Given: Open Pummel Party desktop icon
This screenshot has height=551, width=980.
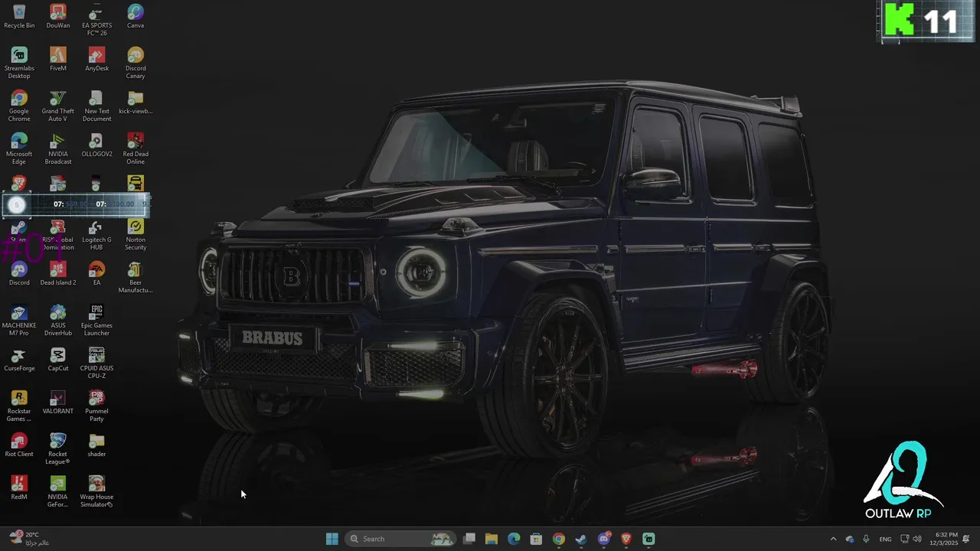Looking at the screenshot, I should pyautogui.click(x=96, y=406).
